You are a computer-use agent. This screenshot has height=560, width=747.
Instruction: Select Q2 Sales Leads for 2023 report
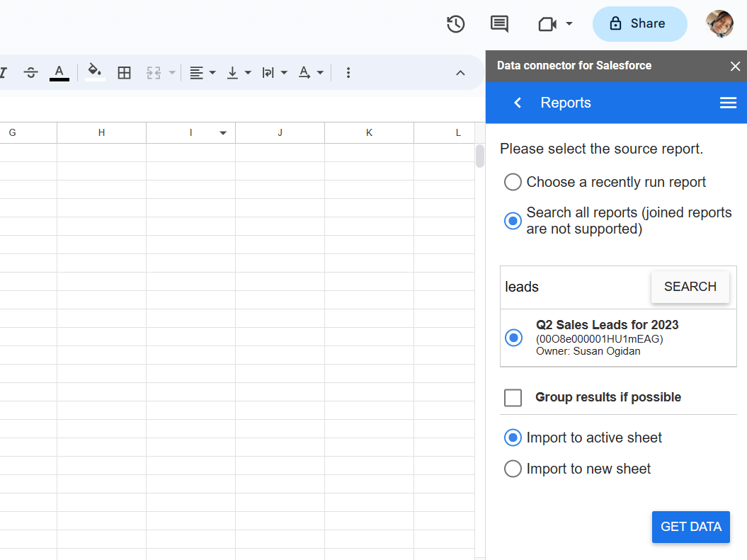(513, 338)
